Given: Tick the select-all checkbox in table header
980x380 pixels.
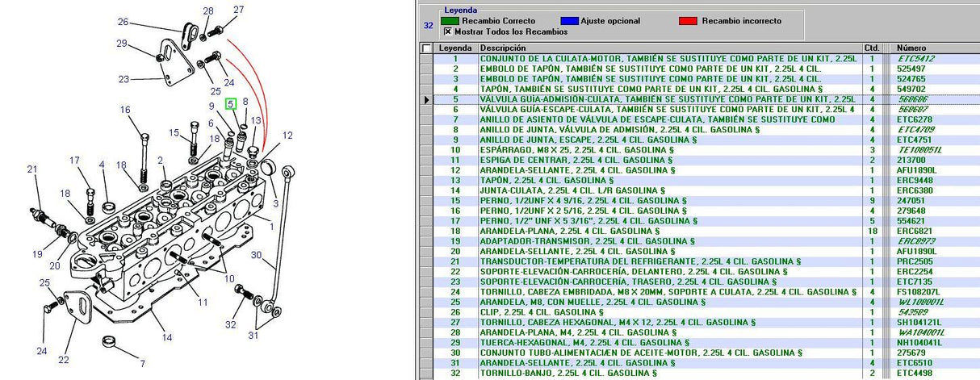Looking at the screenshot, I should pos(426,48).
